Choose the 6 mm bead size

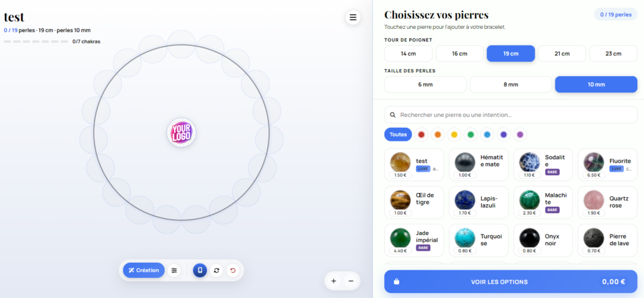tap(426, 84)
